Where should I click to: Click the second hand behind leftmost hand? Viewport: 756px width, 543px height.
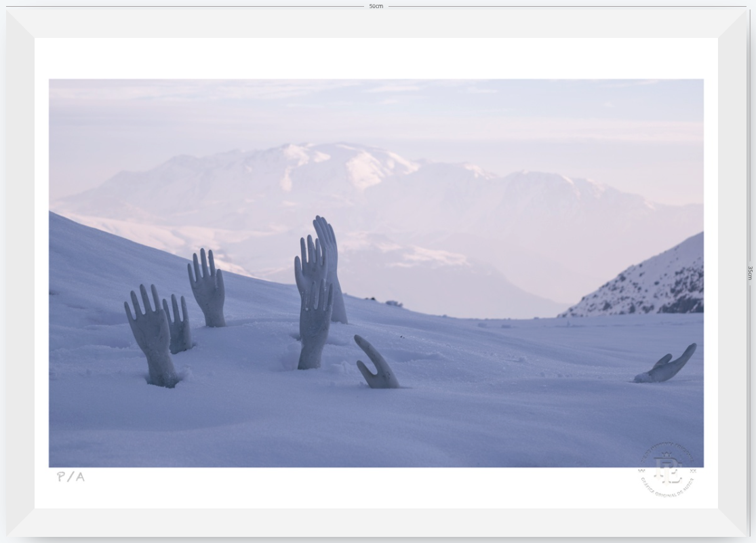178,323
